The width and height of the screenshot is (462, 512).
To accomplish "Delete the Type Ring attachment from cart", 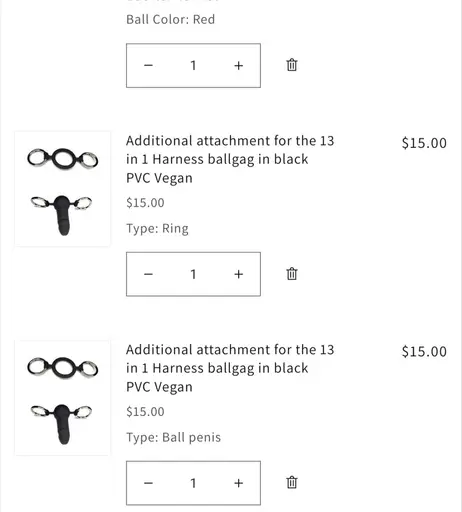I will pos(292,274).
